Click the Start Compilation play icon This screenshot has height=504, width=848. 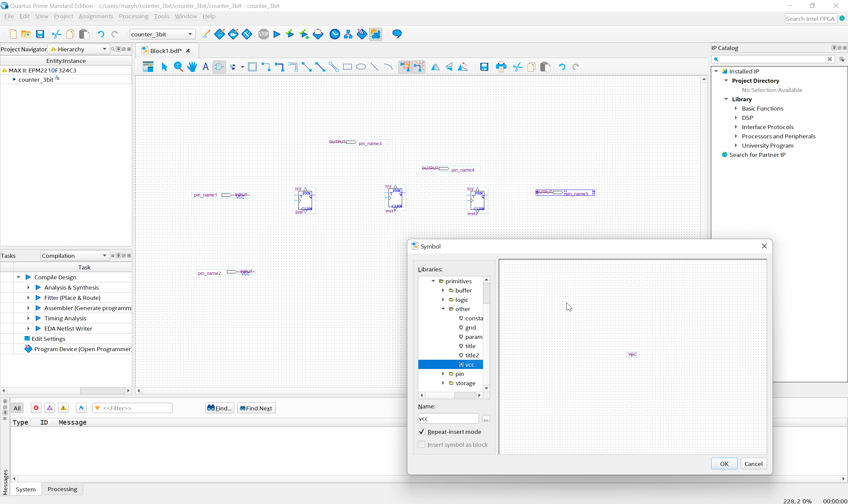[x=277, y=34]
